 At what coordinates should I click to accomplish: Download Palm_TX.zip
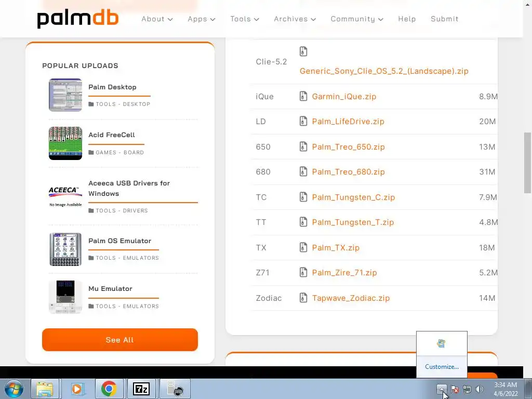[336, 247]
